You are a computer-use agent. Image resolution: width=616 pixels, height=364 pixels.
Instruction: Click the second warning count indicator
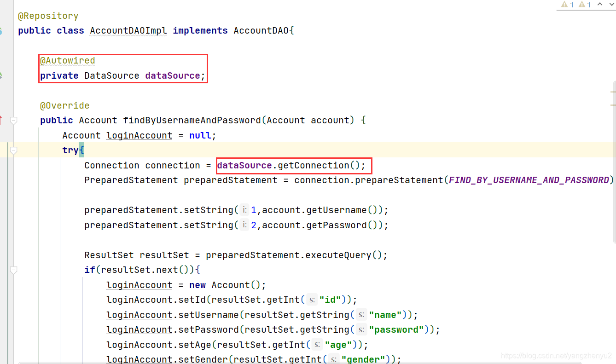coord(585,5)
